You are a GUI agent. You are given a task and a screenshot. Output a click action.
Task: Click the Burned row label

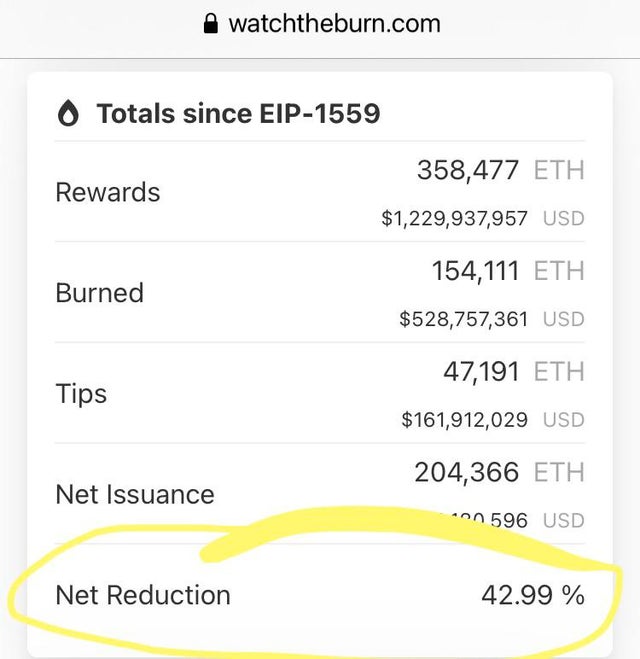click(x=100, y=293)
